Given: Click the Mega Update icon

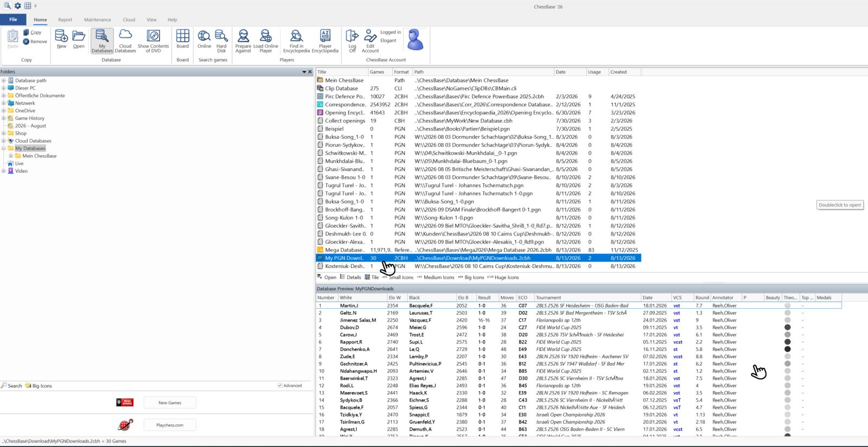Looking at the screenshot, I should pyautogui.click(x=125, y=403).
